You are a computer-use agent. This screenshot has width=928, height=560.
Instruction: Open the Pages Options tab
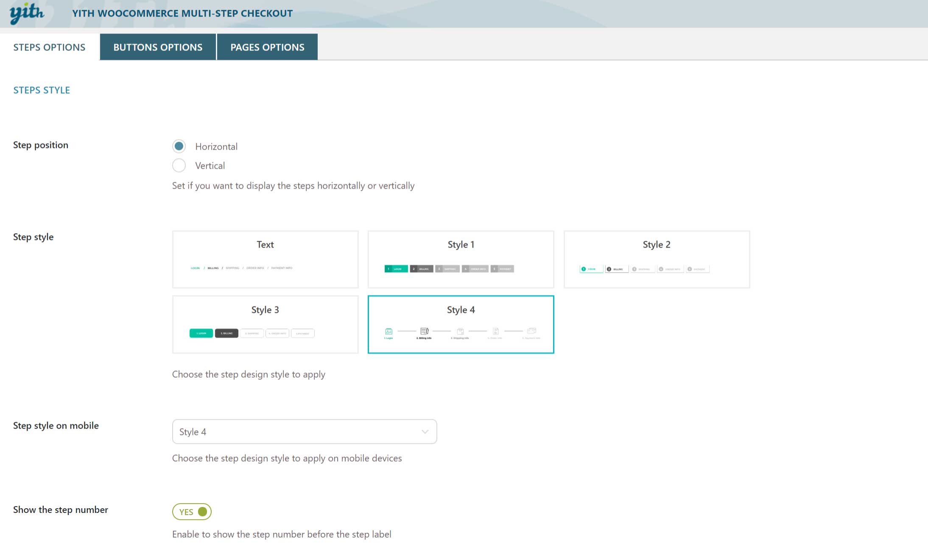[267, 47]
